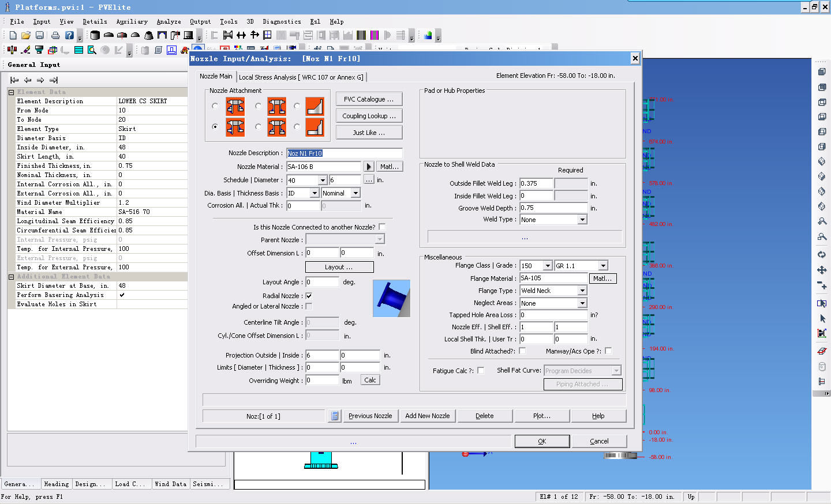Image resolution: width=831 pixels, height=504 pixels.
Task: Open the Diagnostics menu
Action: click(282, 21)
